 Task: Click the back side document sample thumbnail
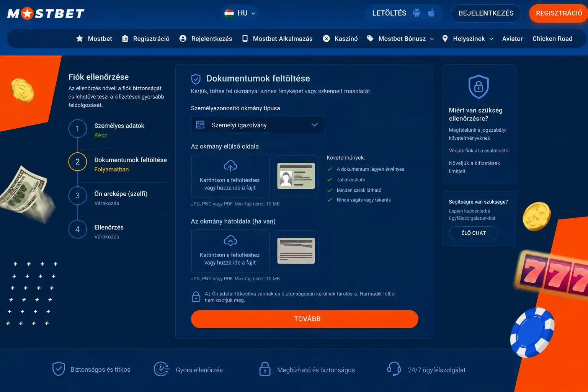click(296, 251)
